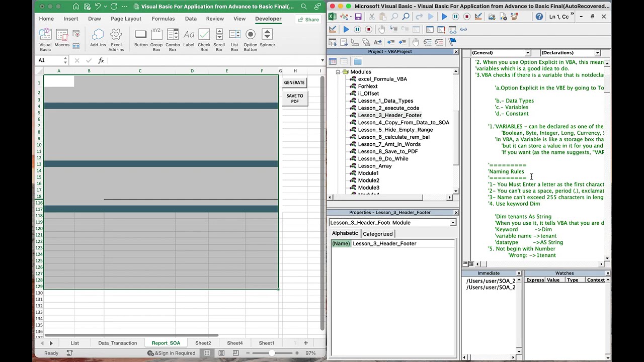
Task: Insert a Check Box control
Action: 204,40
